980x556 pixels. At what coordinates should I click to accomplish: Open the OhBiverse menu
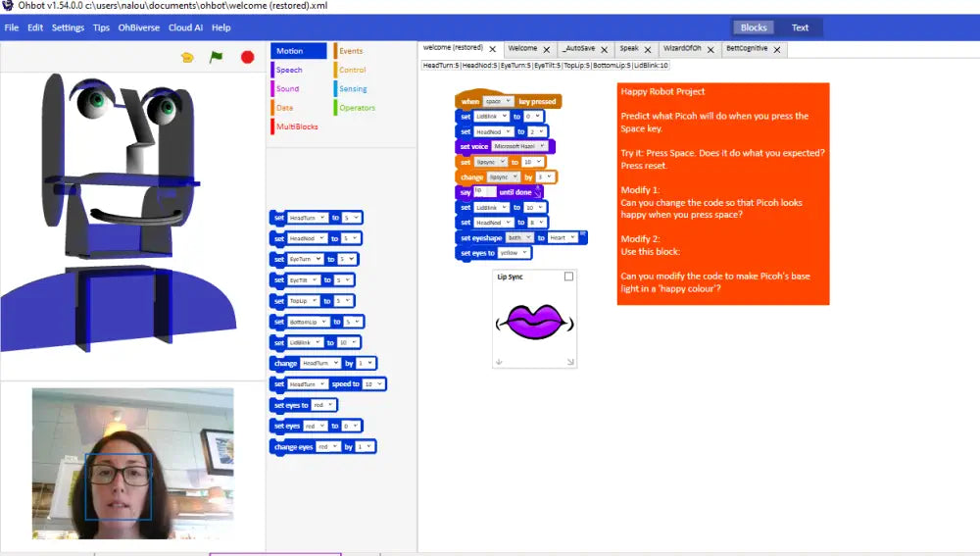click(139, 27)
